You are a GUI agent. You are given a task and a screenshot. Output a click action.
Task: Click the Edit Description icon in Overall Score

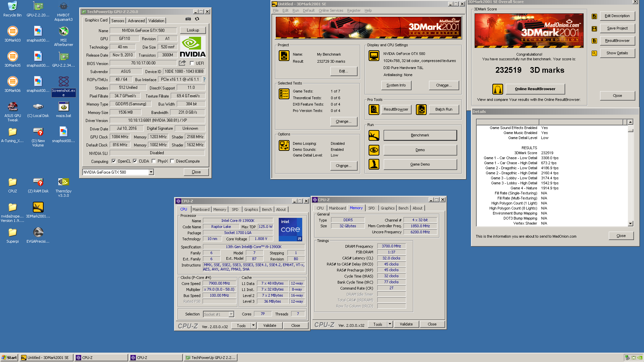tap(594, 16)
